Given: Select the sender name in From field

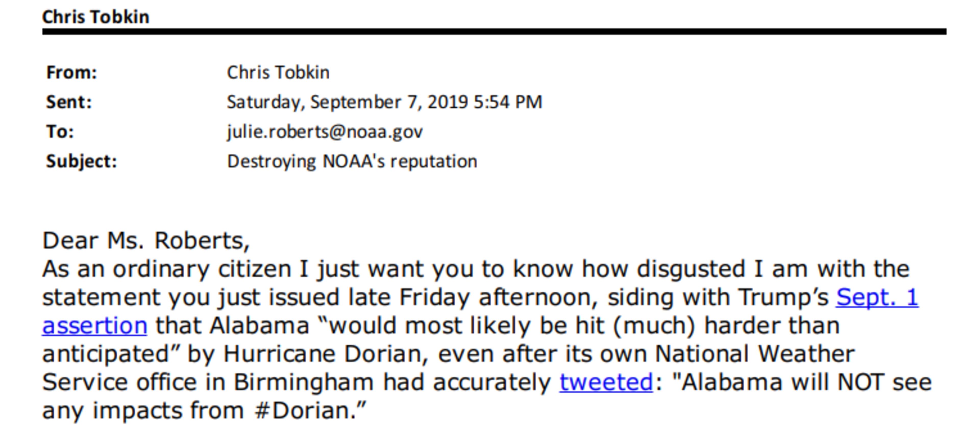Looking at the screenshot, I should [278, 72].
